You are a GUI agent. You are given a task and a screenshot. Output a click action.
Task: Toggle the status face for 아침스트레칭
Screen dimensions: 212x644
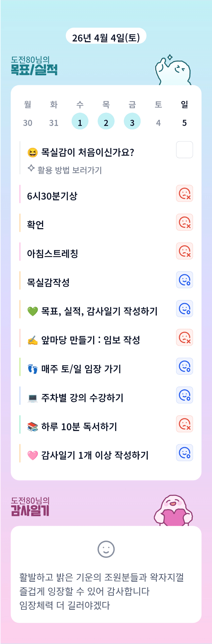(184, 251)
